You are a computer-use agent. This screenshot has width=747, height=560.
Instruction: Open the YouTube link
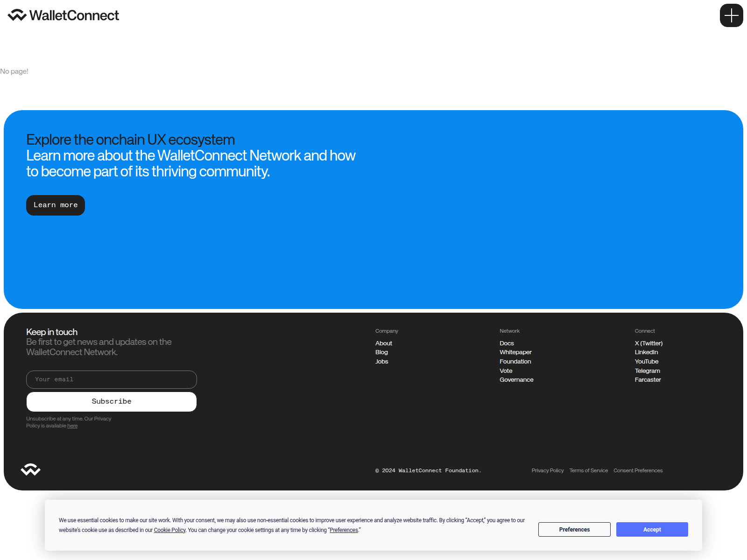[647, 362]
